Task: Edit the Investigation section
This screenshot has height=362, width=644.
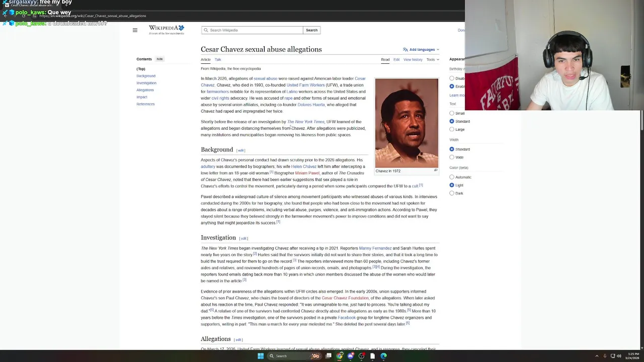Action: pos(244,238)
